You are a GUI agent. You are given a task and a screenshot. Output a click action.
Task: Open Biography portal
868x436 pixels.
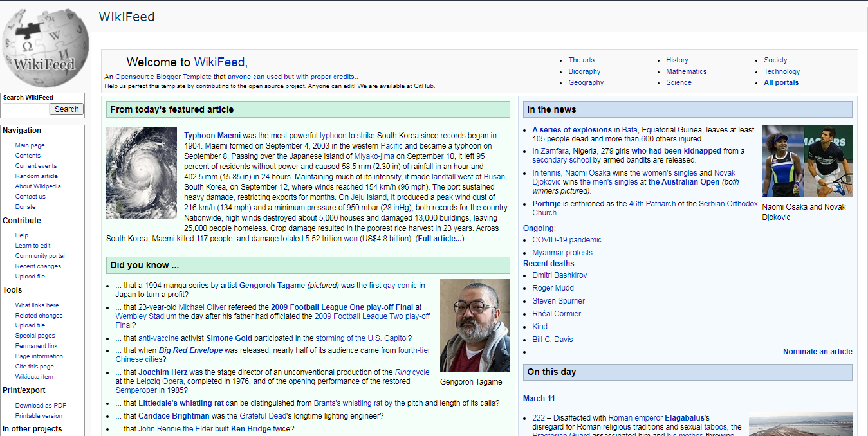584,71
